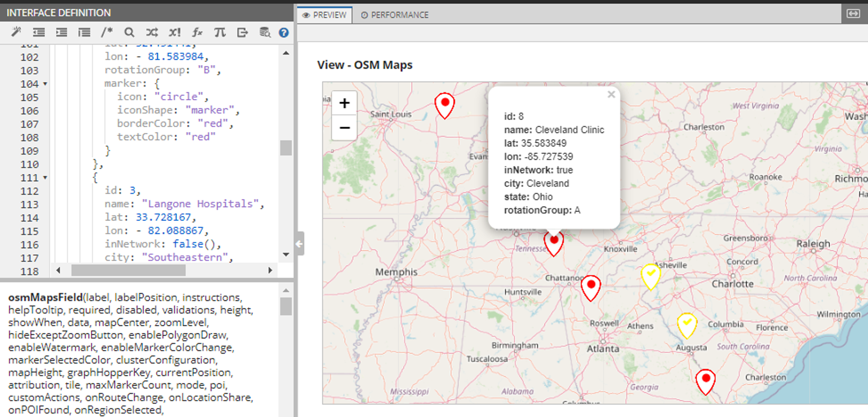This screenshot has height=417, width=868.
Task: Click the red marker under the popup
Action: (x=554, y=244)
